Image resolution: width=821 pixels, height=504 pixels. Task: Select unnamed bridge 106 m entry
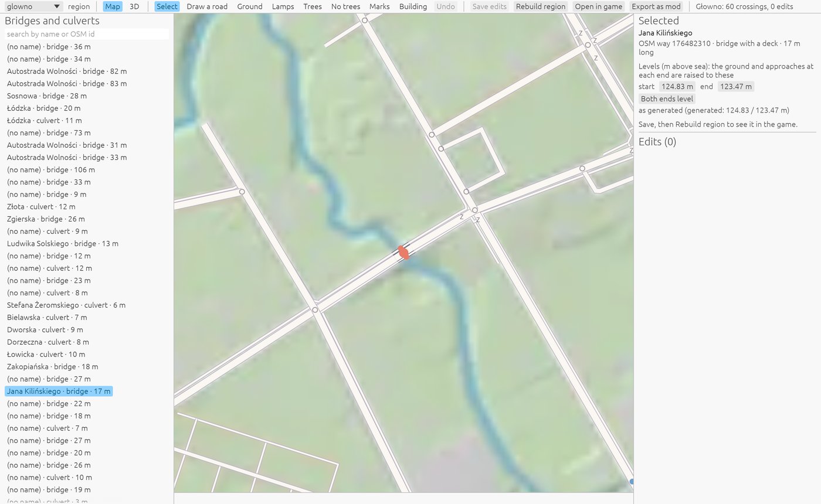tap(51, 170)
